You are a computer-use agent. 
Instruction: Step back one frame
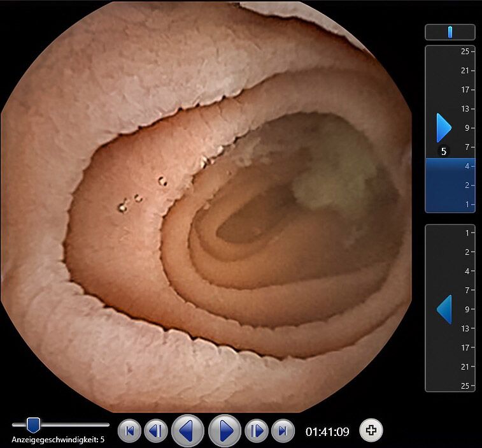click(x=155, y=431)
